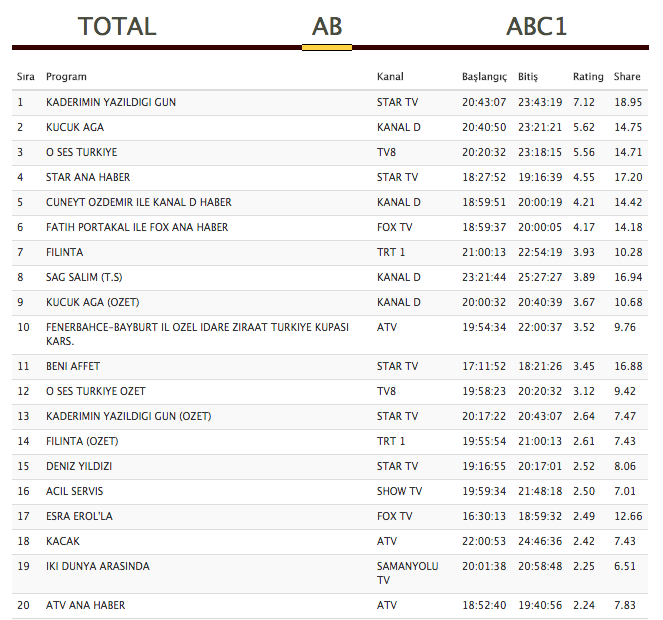Click share value 17.20
Screen dimensions: 663x620
tap(628, 177)
